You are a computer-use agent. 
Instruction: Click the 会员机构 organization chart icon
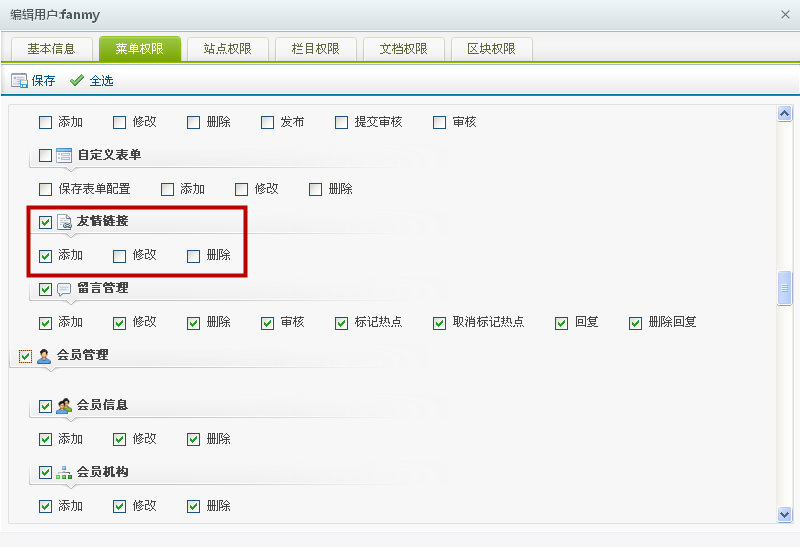pos(64,472)
